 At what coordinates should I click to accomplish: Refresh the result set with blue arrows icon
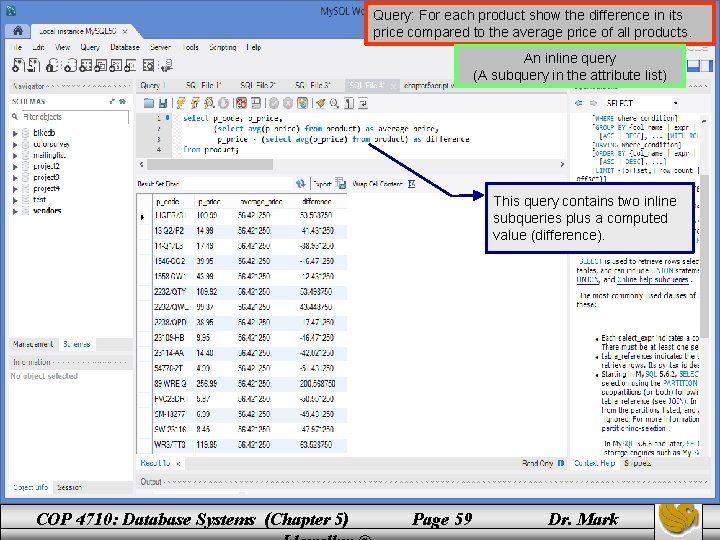pyautogui.click(x=300, y=184)
